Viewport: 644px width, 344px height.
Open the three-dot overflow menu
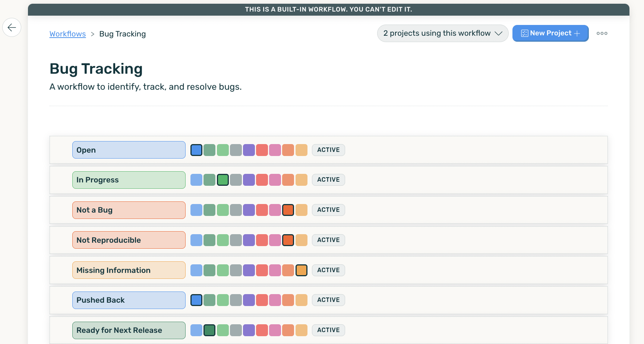point(602,33)
